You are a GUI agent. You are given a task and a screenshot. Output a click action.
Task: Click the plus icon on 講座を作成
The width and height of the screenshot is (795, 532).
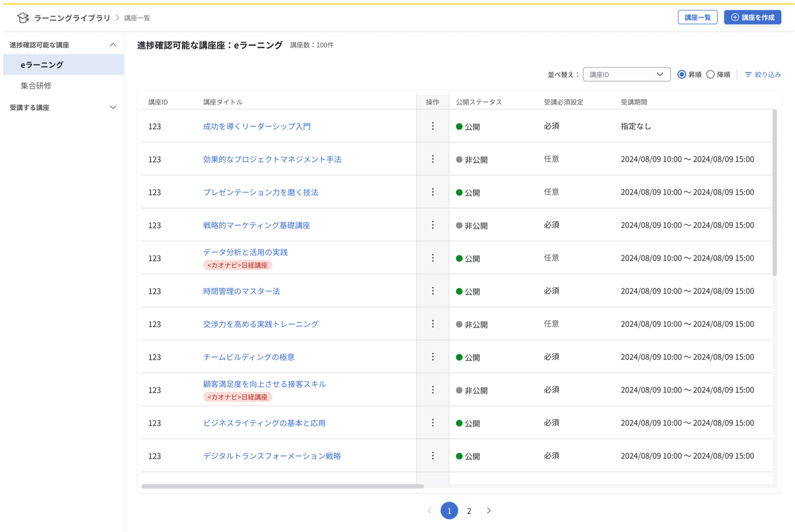pos(735,17)
